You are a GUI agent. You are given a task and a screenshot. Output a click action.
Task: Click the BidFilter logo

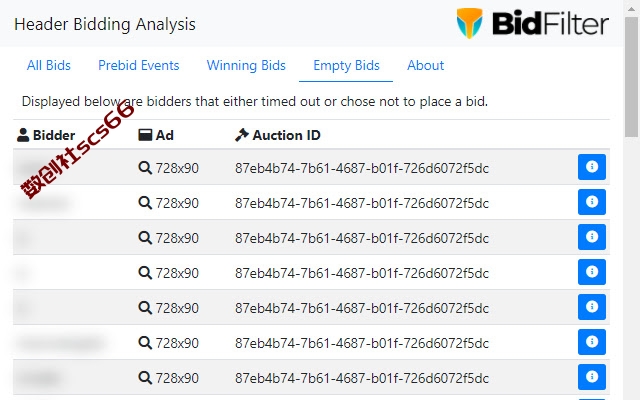pyautogui.click(x=532, y=23)
